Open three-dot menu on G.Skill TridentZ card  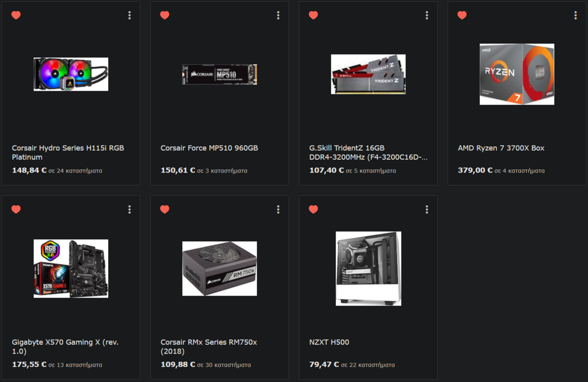point(427,15)
